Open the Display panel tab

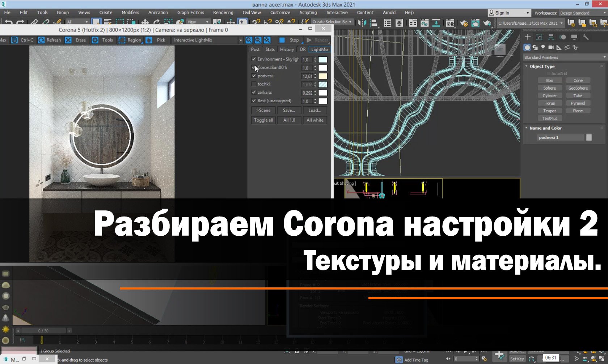coord(574,37)
